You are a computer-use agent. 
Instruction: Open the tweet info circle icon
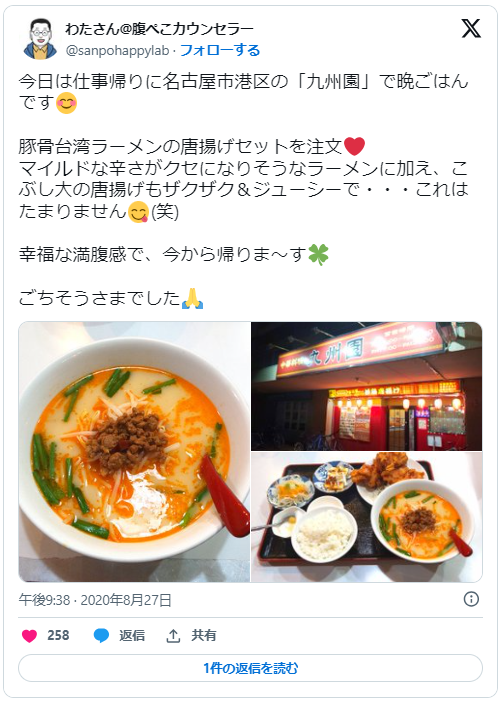[471, 599]
